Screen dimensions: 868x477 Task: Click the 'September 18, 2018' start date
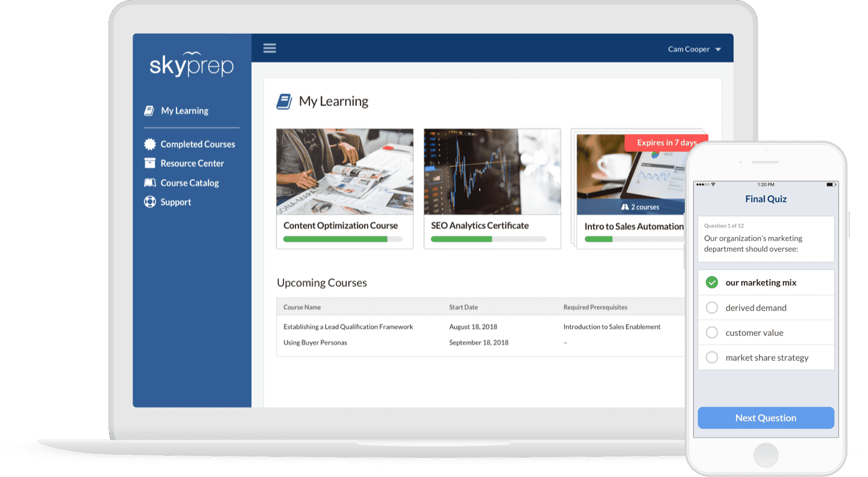click(479, 343)
